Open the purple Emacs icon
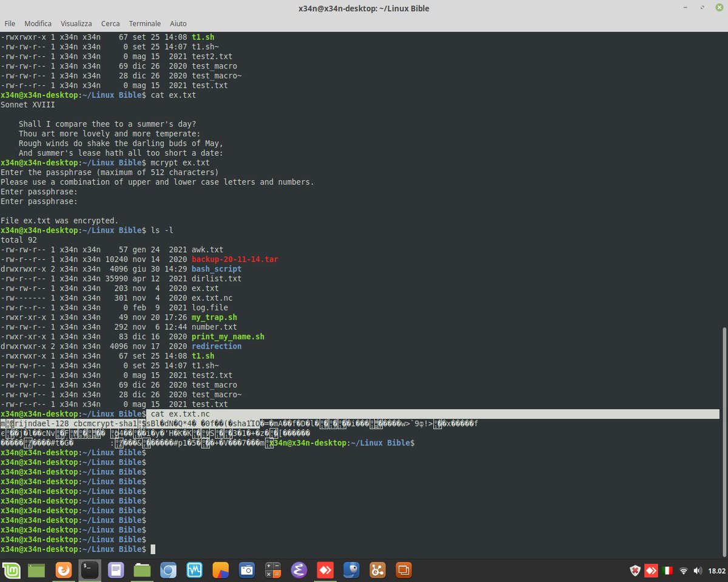The height and width of the screenshot is (582, 728). point(298,570)
